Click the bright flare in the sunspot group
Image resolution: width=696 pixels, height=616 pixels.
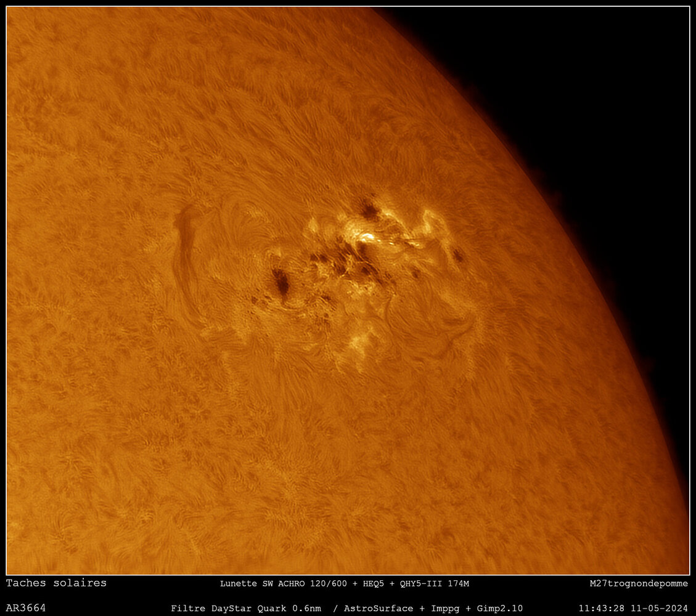367,237
